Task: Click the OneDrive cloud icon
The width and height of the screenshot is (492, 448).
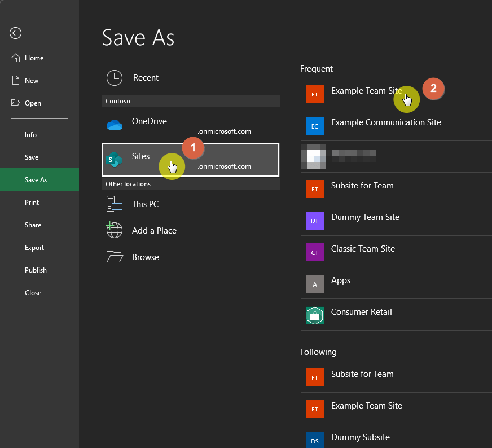Action: 115,125
